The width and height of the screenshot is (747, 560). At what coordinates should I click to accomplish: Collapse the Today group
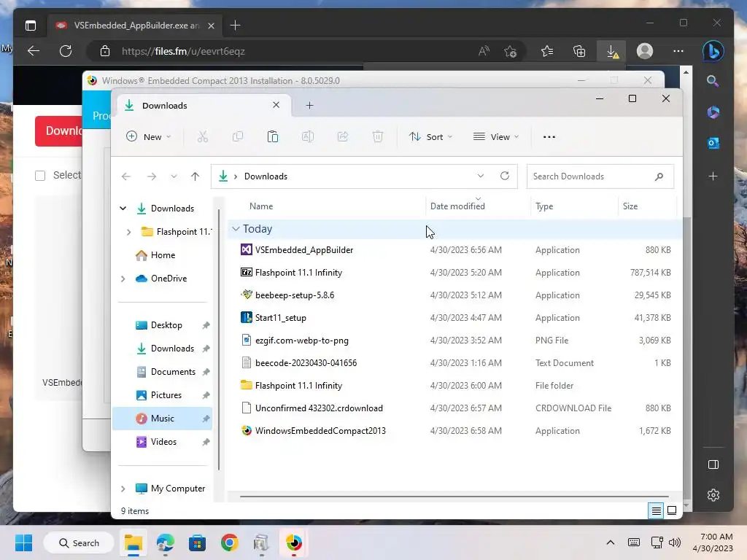tap(236, 229)
